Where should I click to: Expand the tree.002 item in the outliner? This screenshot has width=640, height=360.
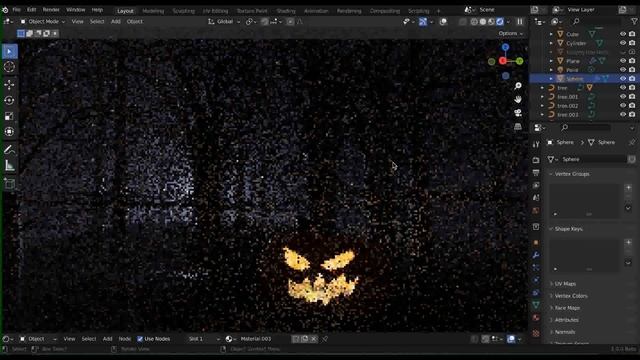[x=542, y=106]
